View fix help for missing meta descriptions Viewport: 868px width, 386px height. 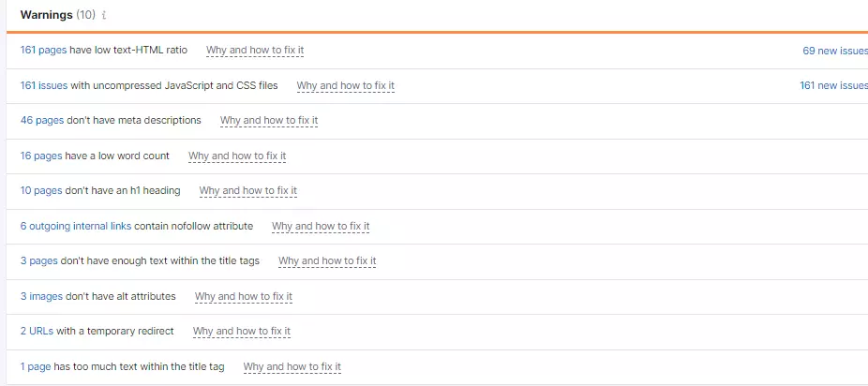(x=269, y=121)
